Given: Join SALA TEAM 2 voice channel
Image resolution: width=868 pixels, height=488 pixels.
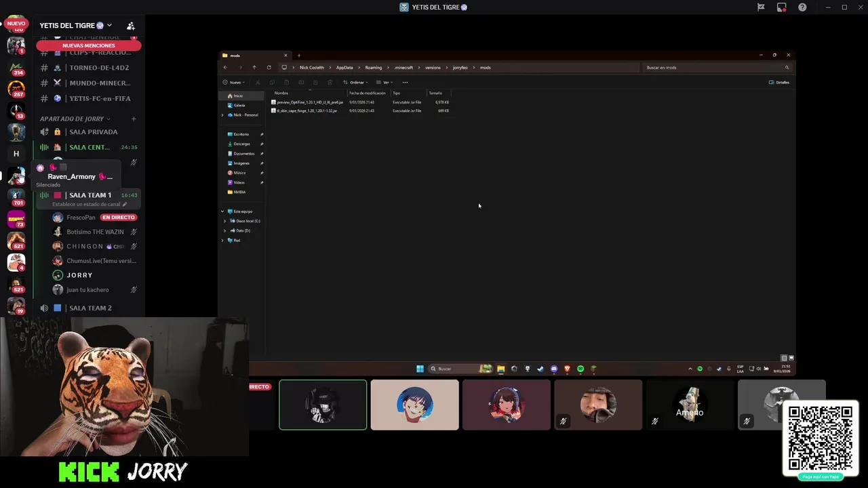Looking at the screenshot, I should click(89, 308).
